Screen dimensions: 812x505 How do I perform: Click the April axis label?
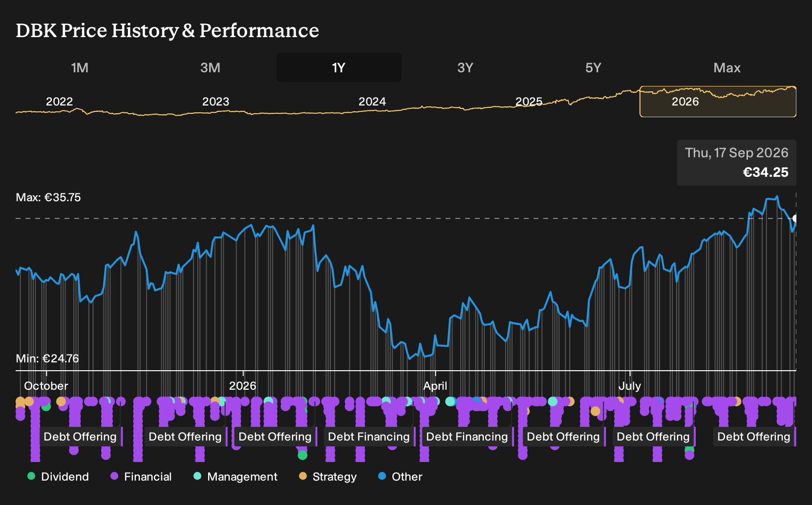435,386
